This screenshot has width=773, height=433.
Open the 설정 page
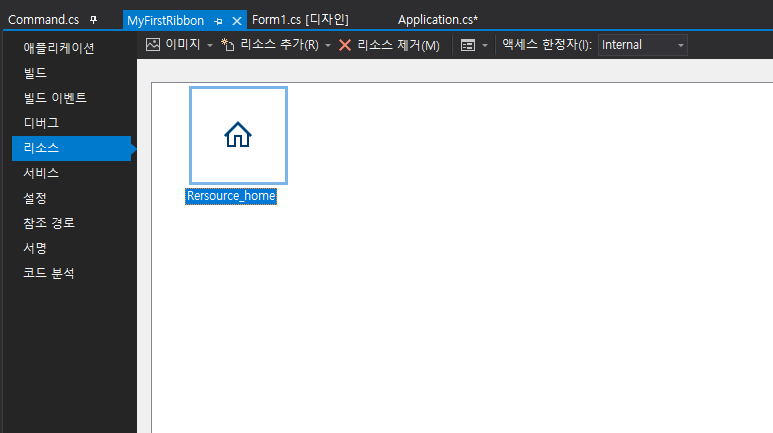[x=35, y=198]
